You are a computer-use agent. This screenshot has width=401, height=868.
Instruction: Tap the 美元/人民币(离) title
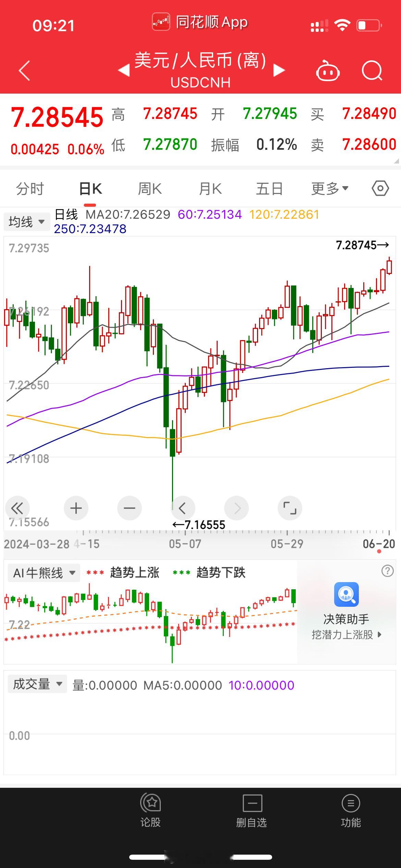click(x=200, y=61)
